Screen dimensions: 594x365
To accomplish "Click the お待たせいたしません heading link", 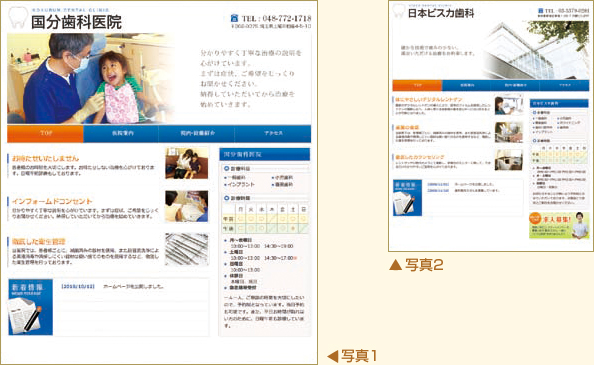I will click(x=45, y=158).
